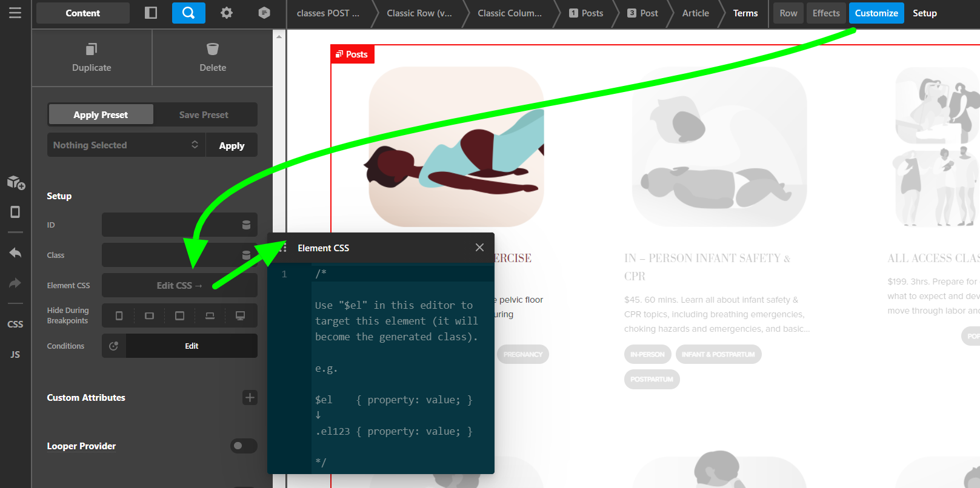This screenshot has width=980, height=488.
Task: Toggle hide on desktop monitor breakpoint
Action: [x=241, y=316]
